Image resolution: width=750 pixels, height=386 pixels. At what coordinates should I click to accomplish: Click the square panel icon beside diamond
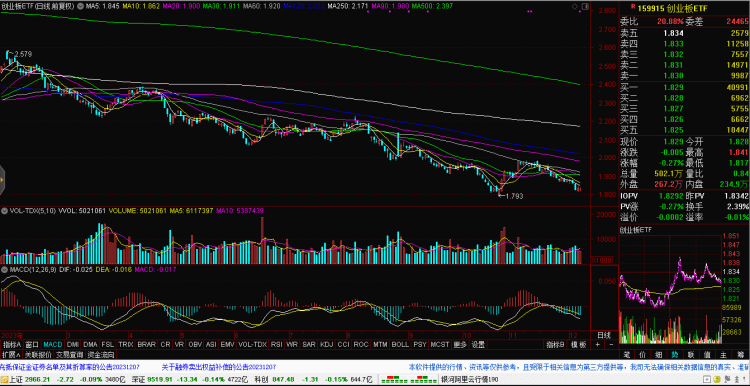pyautogui.click(x=584, y=6)
